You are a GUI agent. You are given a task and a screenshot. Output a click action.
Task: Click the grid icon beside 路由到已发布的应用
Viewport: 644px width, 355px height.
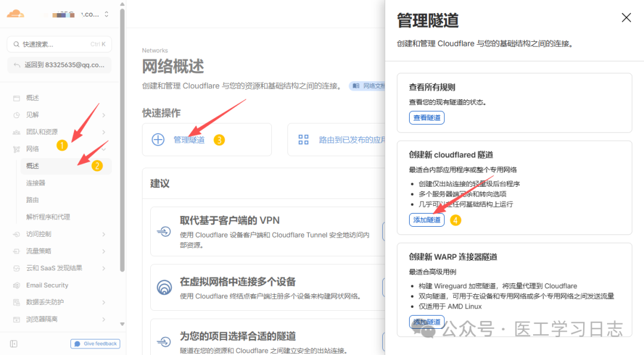(x=304, y=139)
